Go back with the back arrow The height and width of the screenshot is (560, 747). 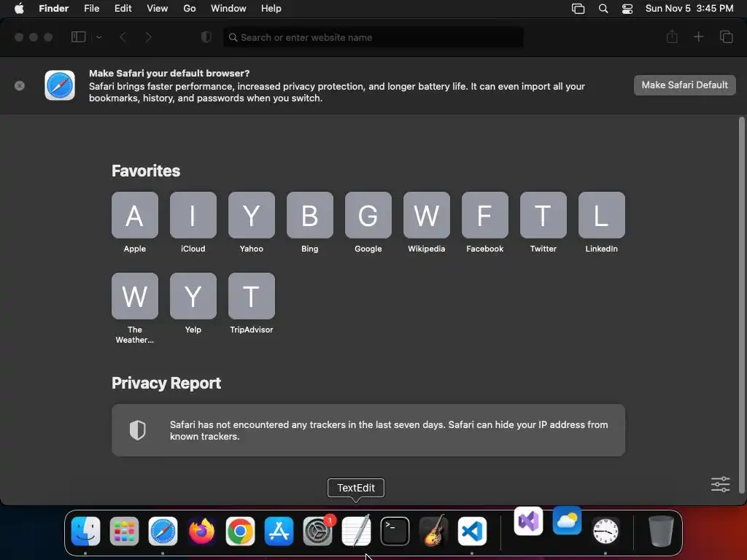[123, 37]
